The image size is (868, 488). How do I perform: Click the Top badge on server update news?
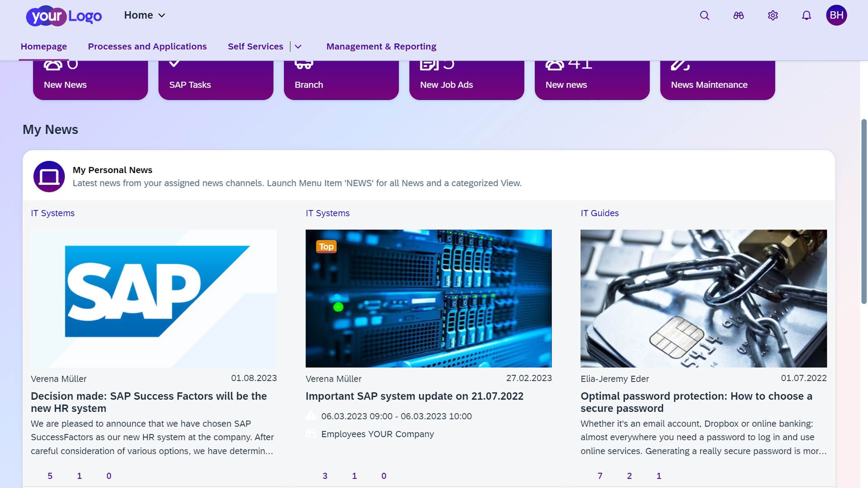[326, 245]
